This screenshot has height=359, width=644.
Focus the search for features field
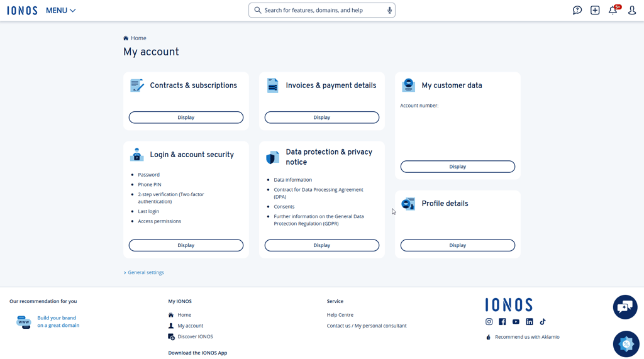321,10
